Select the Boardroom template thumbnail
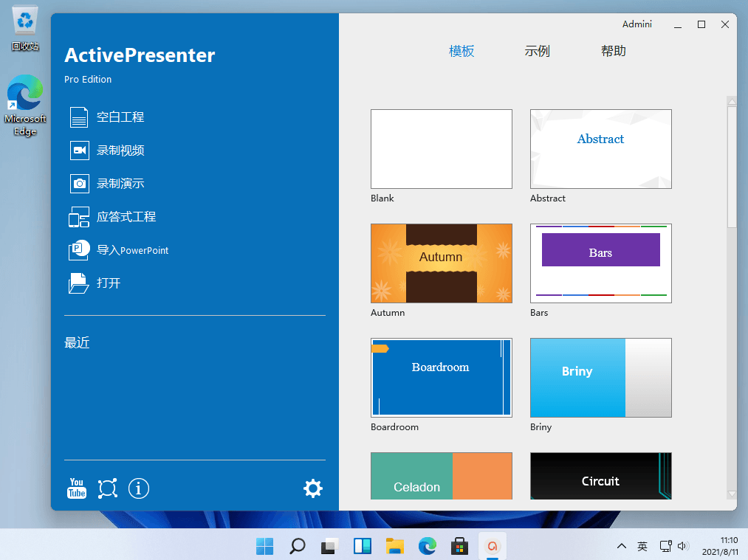The width and height of the screenshot is (748, 560). click(442, 378)
